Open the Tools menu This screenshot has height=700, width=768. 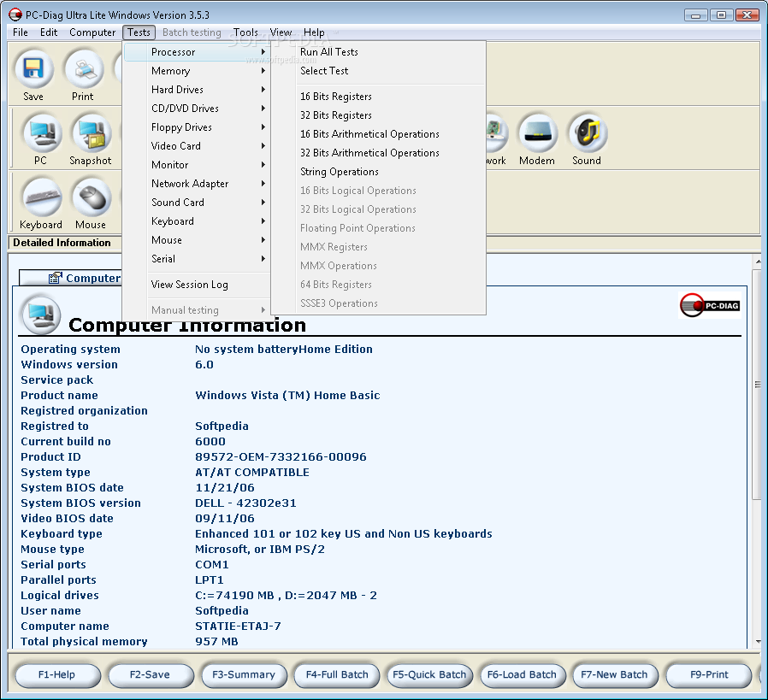245,32
